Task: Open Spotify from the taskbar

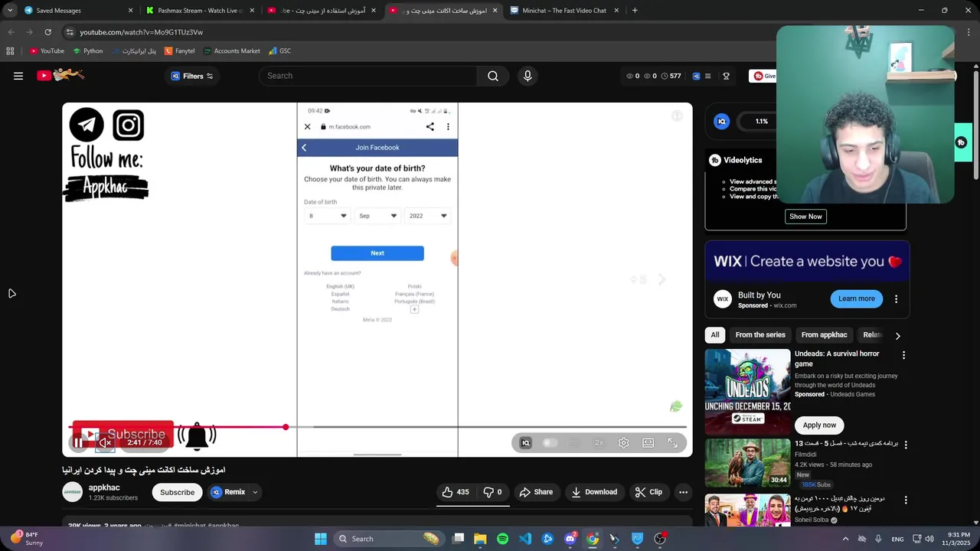Action: tap(502, 539)
